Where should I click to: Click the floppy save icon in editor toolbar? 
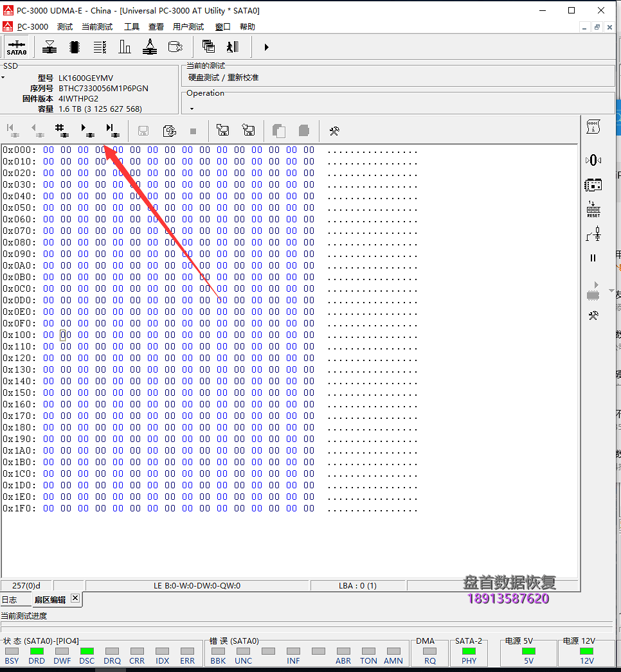point(143,130)
